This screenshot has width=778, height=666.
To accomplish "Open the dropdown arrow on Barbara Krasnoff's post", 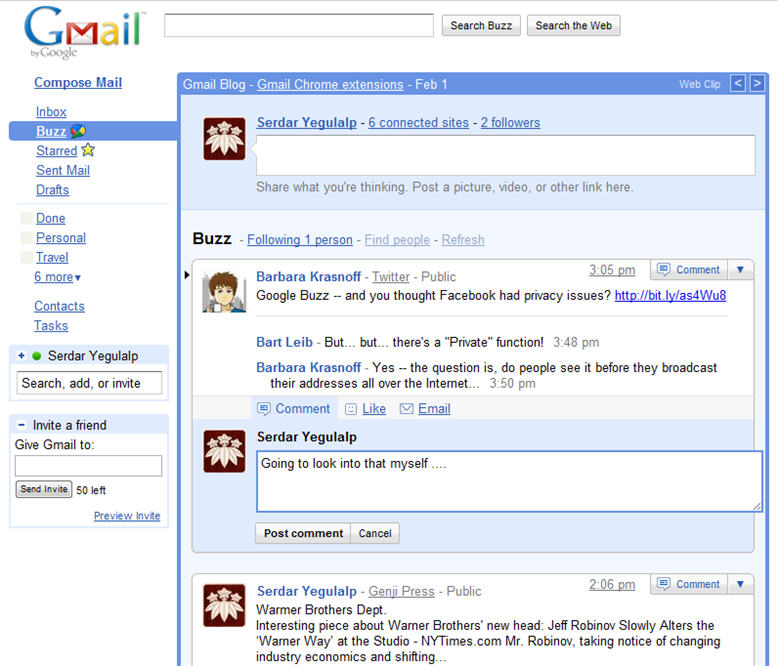I will coord(740,269).
